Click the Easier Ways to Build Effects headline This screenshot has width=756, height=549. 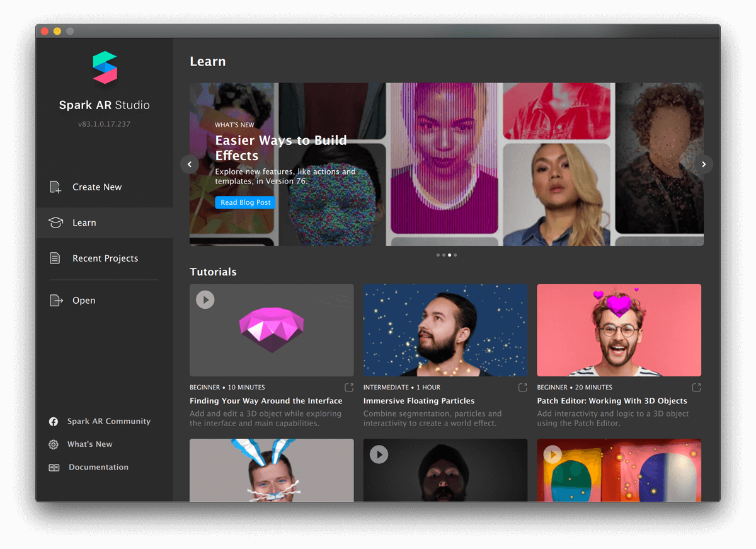click(281, 148)
